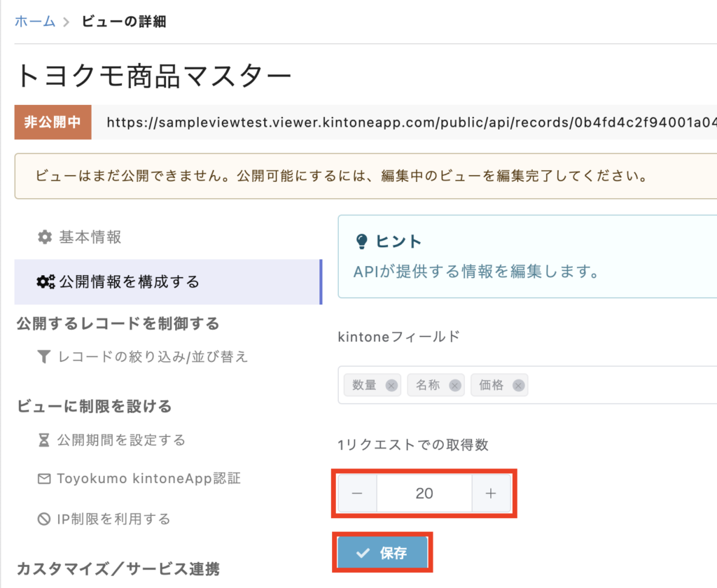The height and width of the screenshot is (588, 717).
Task: Click the gears icon beside 公開情報を構成する
Action: (x=46, y=281)
